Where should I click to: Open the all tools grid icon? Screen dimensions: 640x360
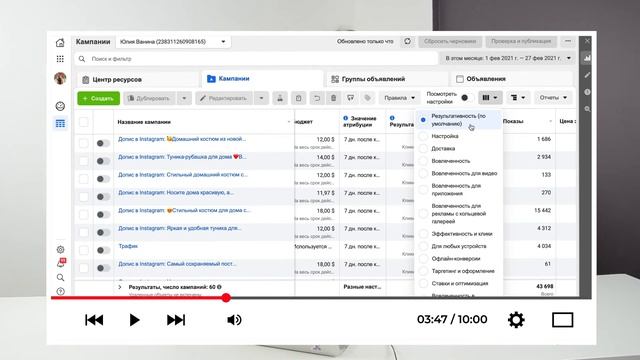pos(60,59)
